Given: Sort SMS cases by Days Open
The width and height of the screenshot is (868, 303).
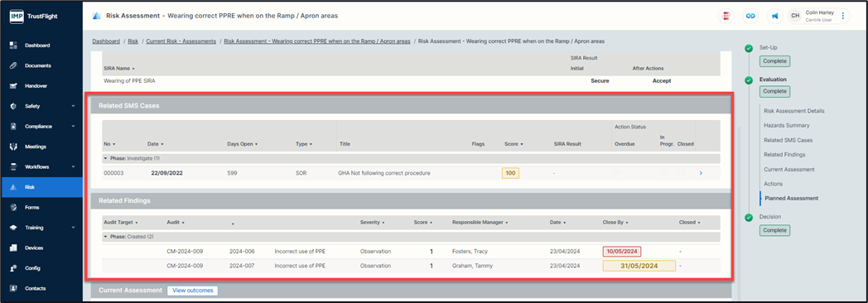Looking at the screenshot, I should [x=243, y=144].
